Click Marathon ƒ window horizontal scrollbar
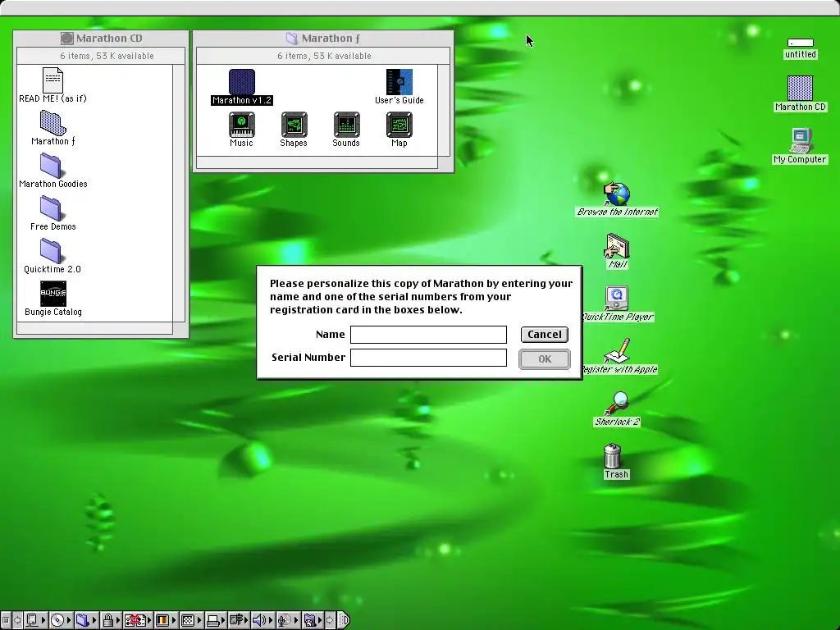This screenshot has width=840, height=630. tap(317, 162)
